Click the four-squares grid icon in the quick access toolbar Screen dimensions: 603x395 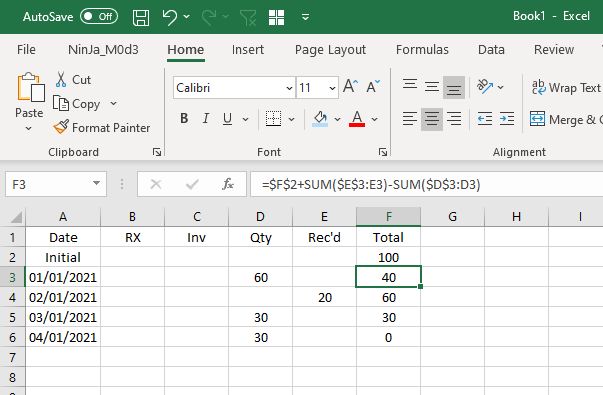277,17
